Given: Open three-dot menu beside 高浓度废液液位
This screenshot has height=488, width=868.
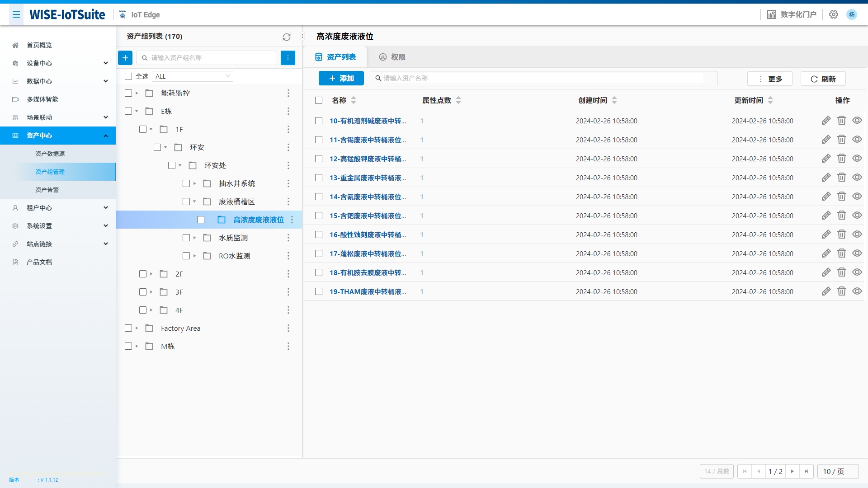Looking at the screenshot, I should [293, 220].
